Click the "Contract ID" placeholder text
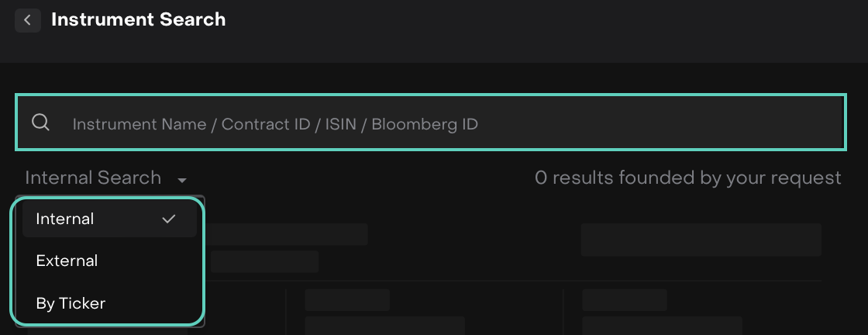868x335 pixels. [x=266, y=124]
